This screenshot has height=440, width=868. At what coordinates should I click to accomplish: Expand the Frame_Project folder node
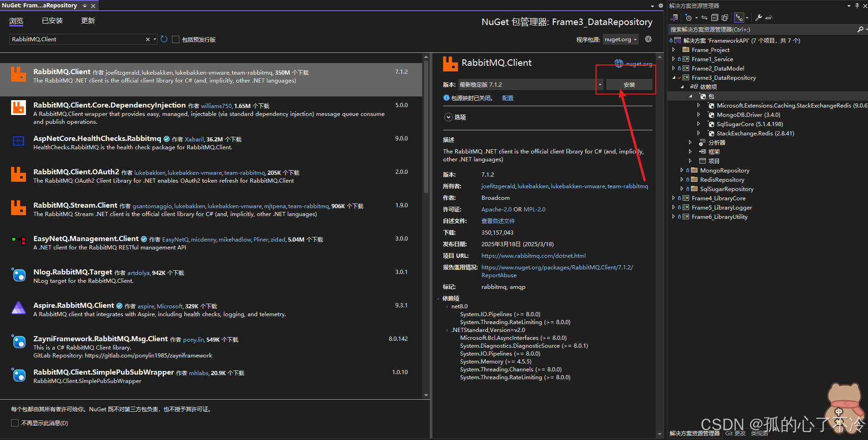click(674, 50)
